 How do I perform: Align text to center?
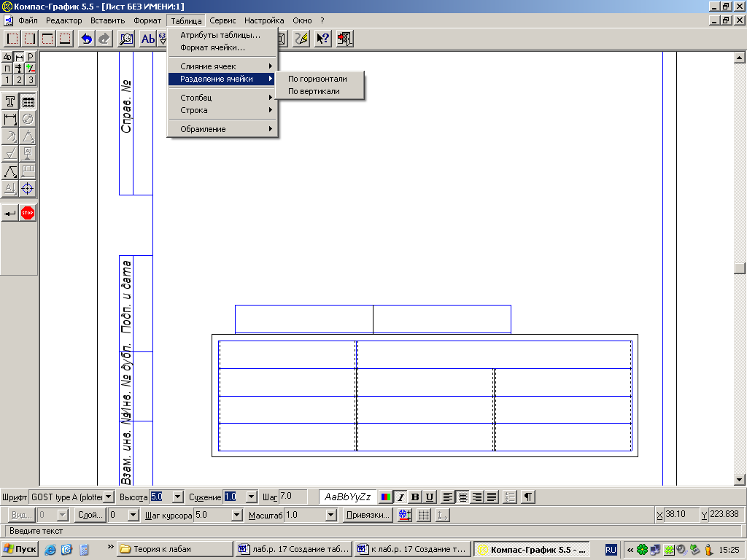point(462,497)
